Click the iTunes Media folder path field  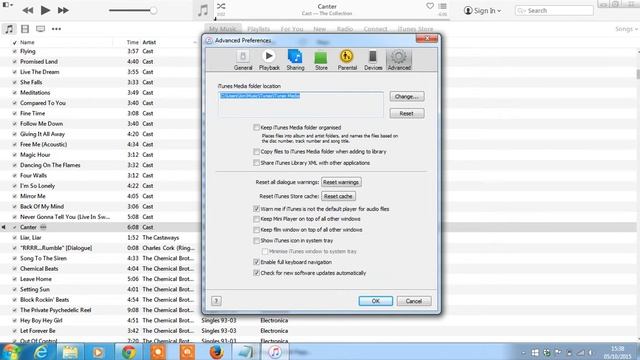tap(301, 104)
